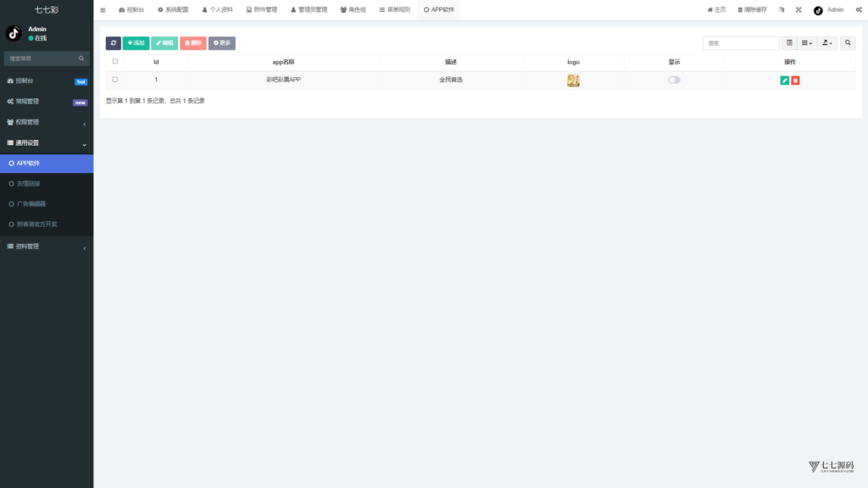Click the language switch icon in the top bar
The height and width of the screenshot is (488, 868).
(x=782, y=10)
